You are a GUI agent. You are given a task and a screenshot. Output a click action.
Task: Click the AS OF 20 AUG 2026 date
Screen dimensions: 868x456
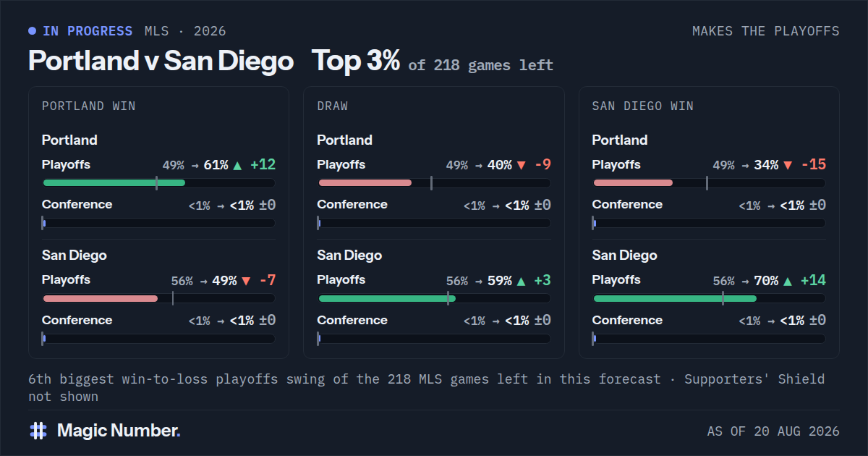pos(773,431)
